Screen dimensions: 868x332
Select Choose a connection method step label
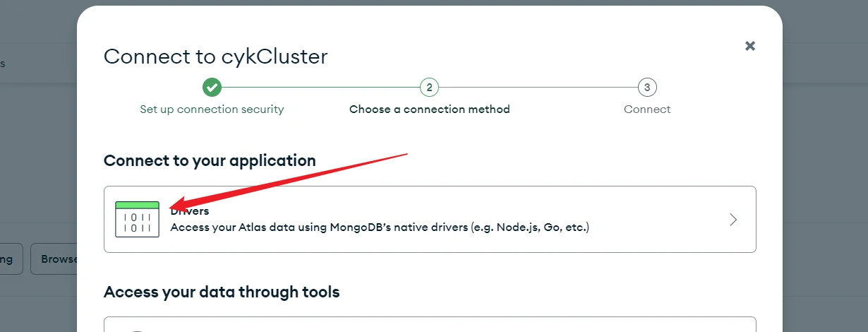[429, 109]
